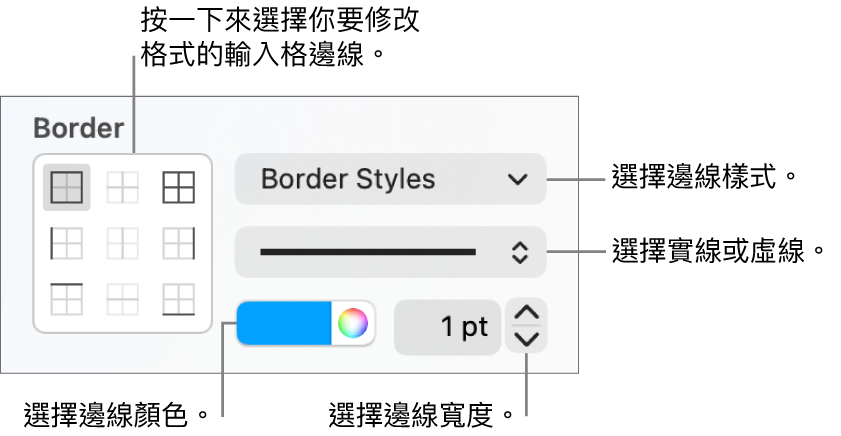The image size is (841, 436).
Task: Select the inside lines border icon
Action: pos(123,187)
